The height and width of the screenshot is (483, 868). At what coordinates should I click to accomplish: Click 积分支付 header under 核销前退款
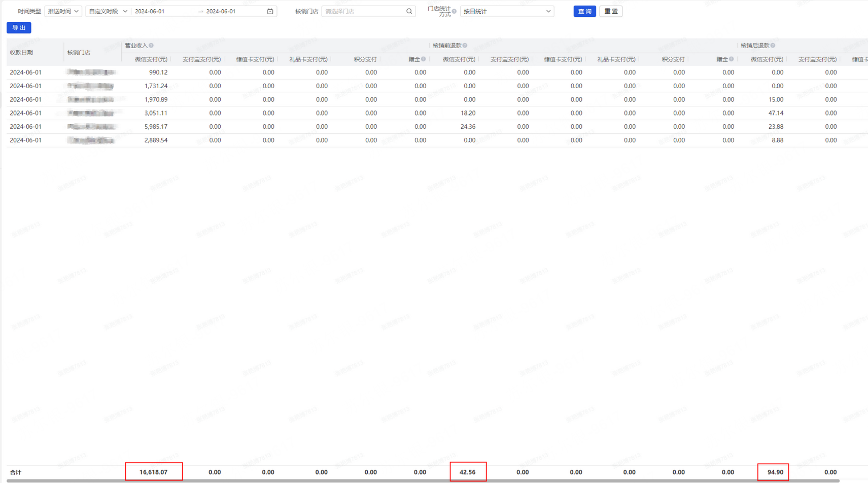[673, 59]
